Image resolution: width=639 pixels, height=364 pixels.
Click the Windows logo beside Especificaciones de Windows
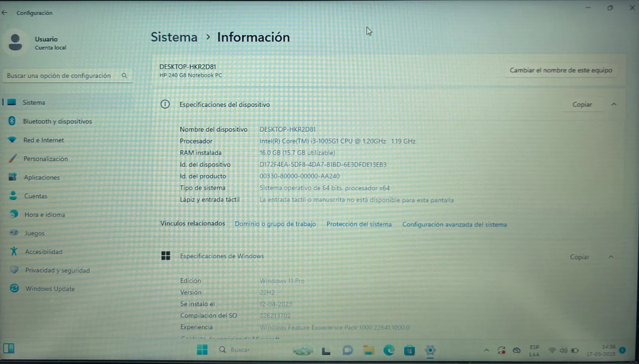coord(166,256)
